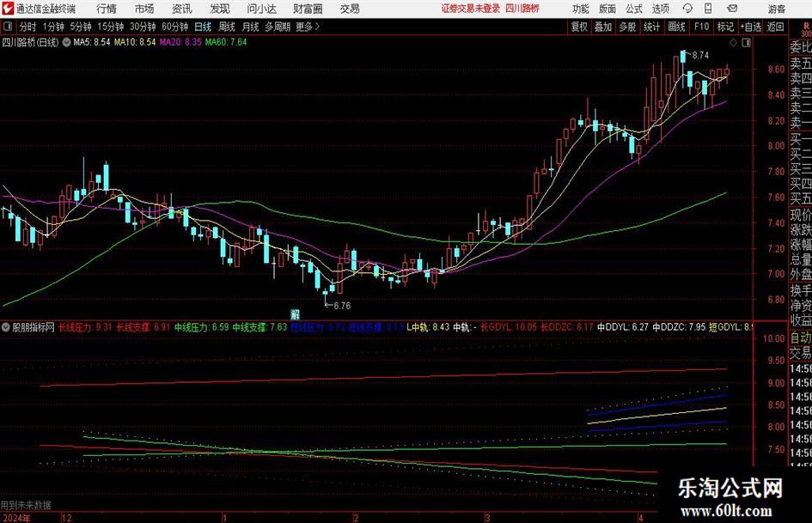The width and height of the screenshot is (812, 523).
Task: Open the 发现 menu
Action: [x=220, y=9]
